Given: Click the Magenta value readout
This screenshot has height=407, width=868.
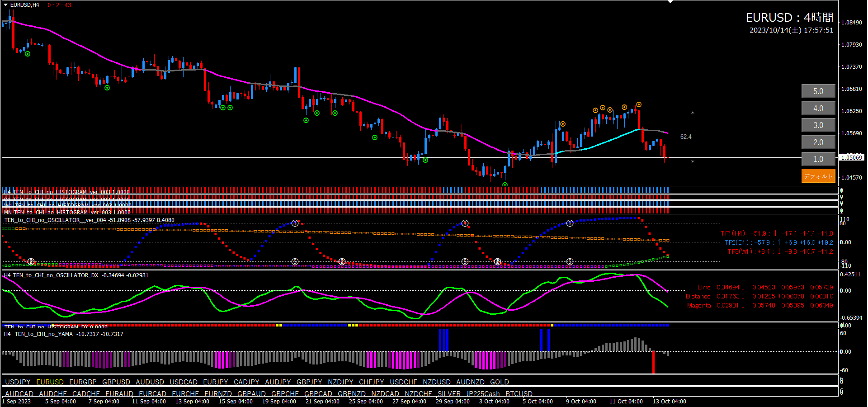Looking at the screenshot, I should coord(760,305).
